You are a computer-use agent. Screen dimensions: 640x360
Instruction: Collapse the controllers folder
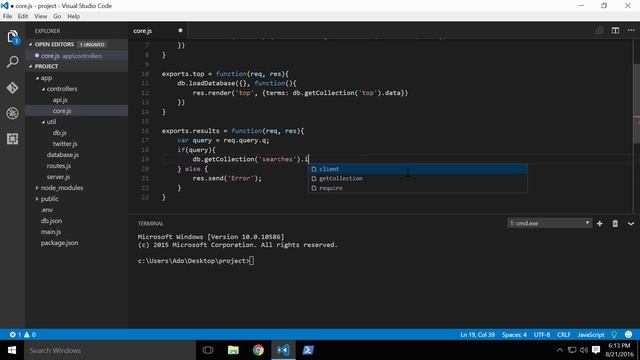point(43,89)
